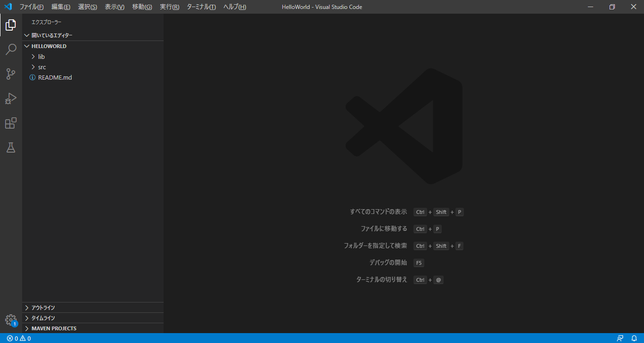644x343 pixels.
Task: Open the Extensions view
Action: point(11,123)
